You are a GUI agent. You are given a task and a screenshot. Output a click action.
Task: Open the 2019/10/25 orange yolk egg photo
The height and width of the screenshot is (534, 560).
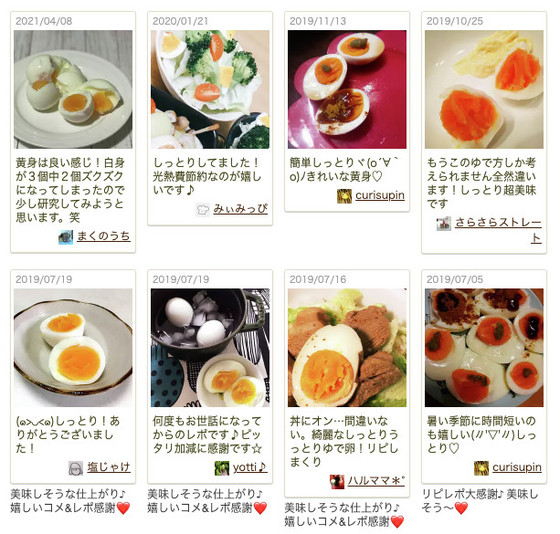[x=484, y=89]
